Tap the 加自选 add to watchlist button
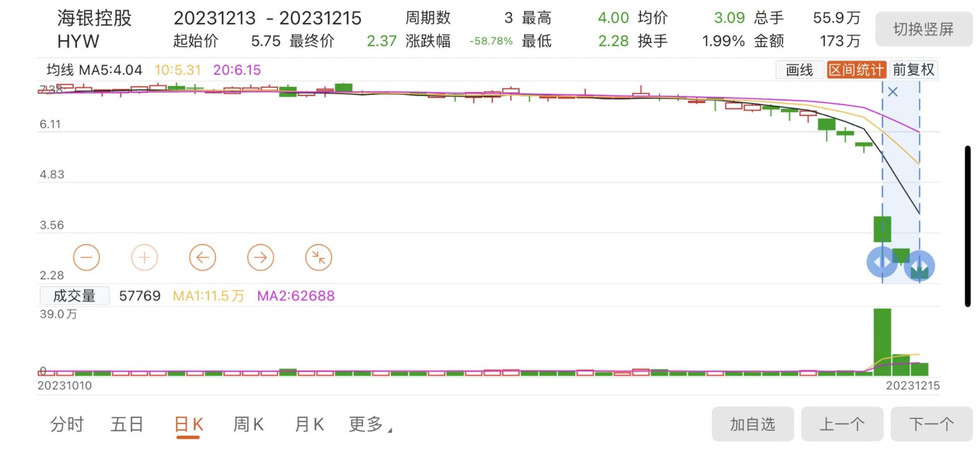 click(x=753, y=424)
